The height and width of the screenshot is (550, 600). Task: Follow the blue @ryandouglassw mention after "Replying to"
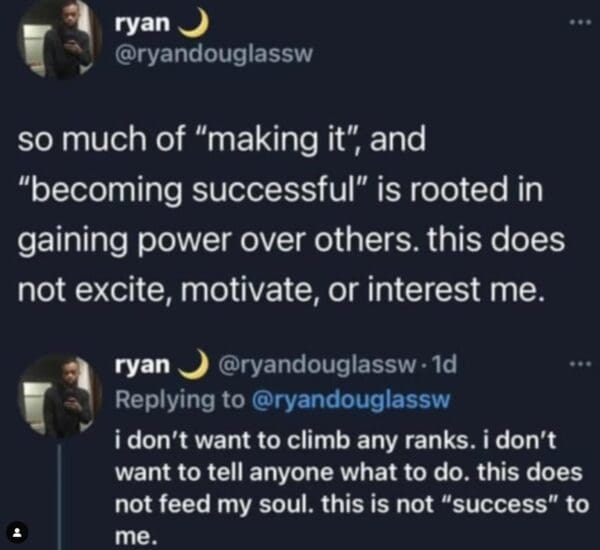pos(354,400)
